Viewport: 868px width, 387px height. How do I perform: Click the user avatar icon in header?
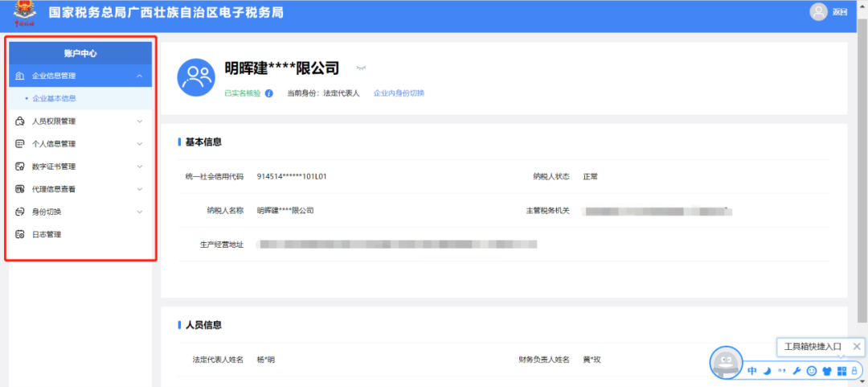(x=818, y=12)
